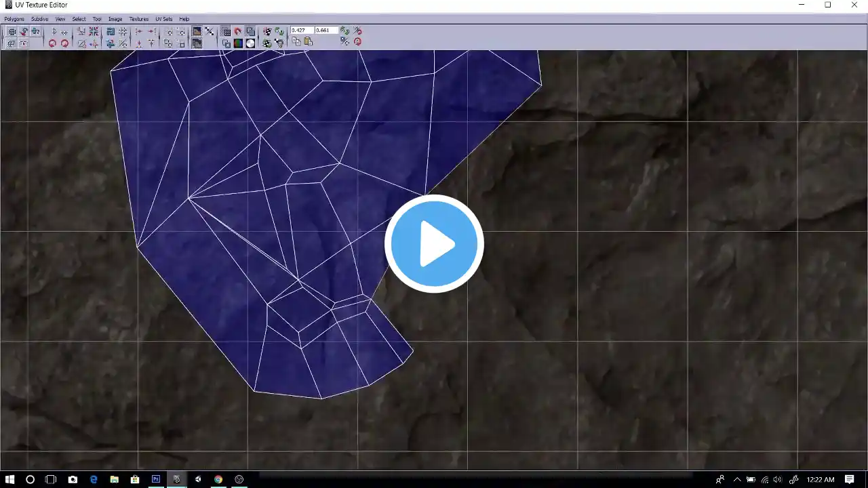Click the paste UVs clipboard icon
The width and height of the screenshot is (868, 488).
click(309, 42)
